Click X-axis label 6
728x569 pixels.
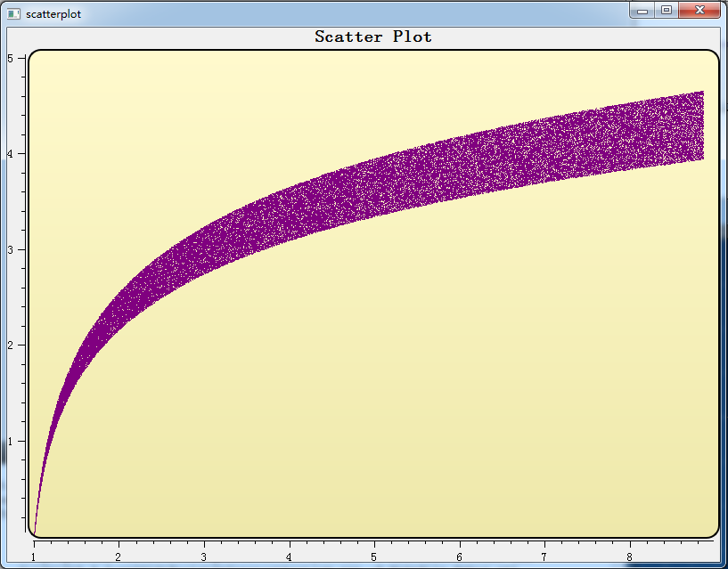click(x=459, y=557)
